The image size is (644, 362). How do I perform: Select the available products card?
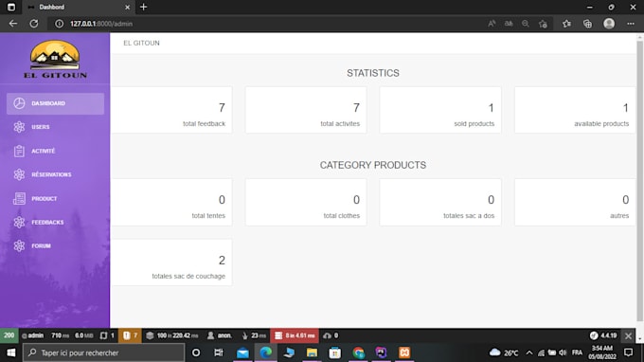coord(575,110)
